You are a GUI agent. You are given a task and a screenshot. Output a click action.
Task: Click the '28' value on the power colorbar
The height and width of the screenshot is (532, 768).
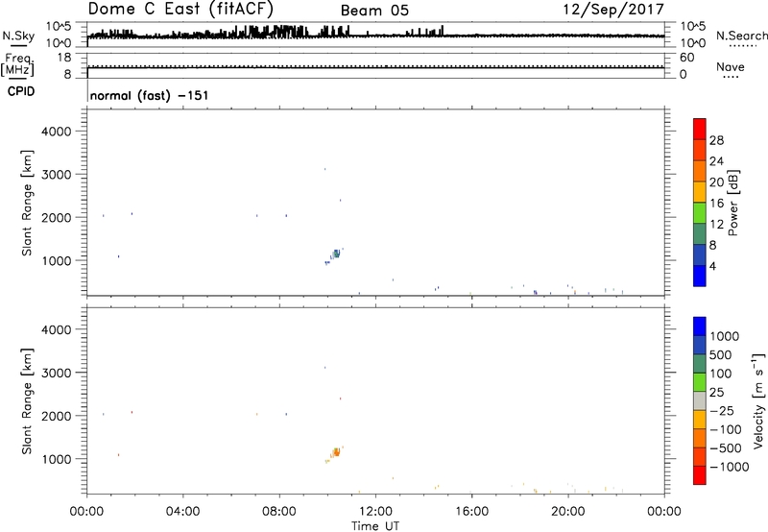click(x=716, y=140)
